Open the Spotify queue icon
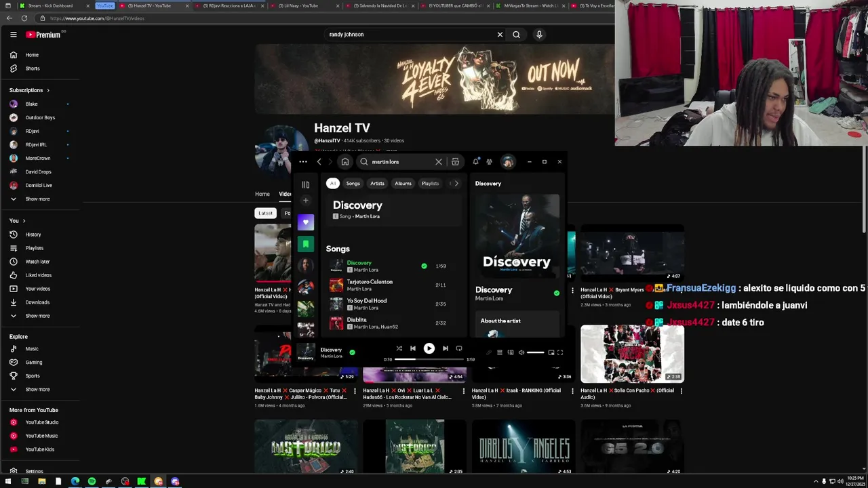 [500, 352]
